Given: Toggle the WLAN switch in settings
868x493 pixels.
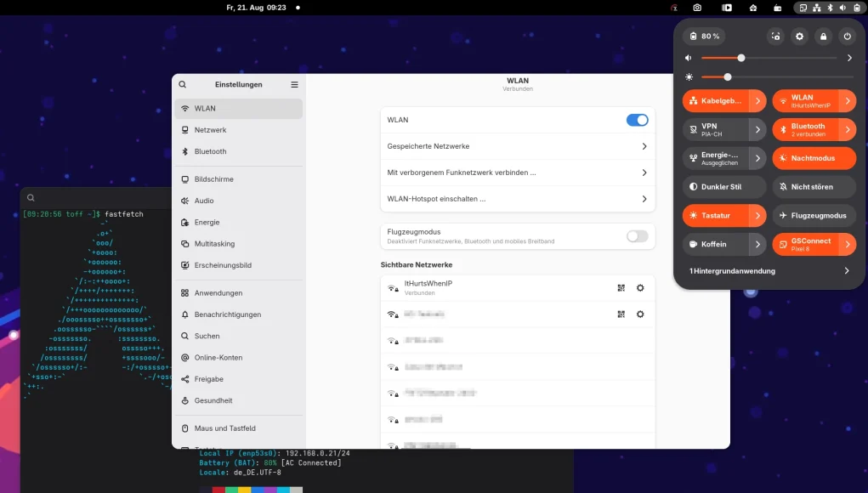Looking at the screenshot, I should coord(637,120).
